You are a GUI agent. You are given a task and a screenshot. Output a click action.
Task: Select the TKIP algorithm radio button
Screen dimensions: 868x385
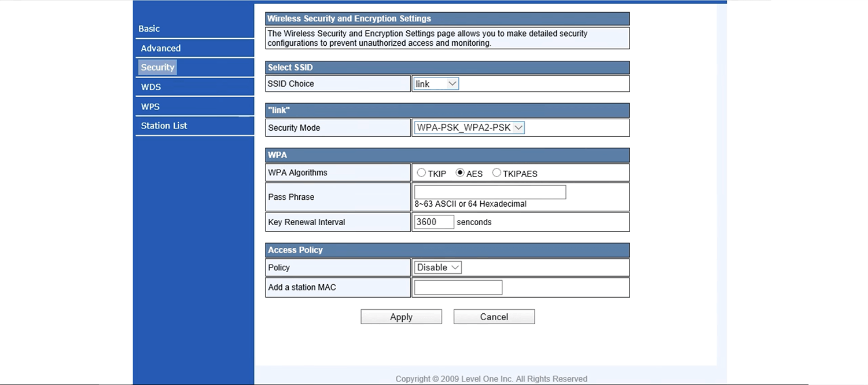421,173
